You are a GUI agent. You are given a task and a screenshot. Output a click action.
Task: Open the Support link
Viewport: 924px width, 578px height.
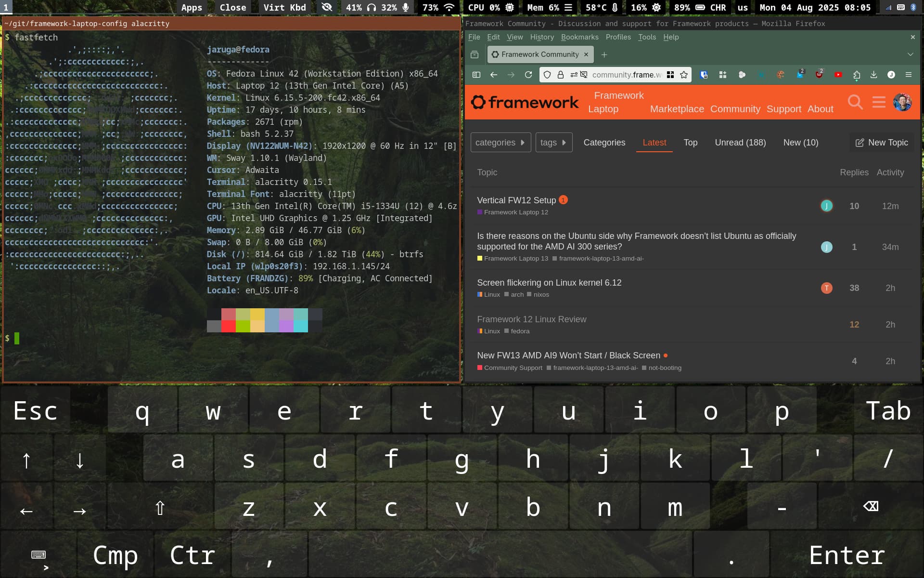coord(784,109)
